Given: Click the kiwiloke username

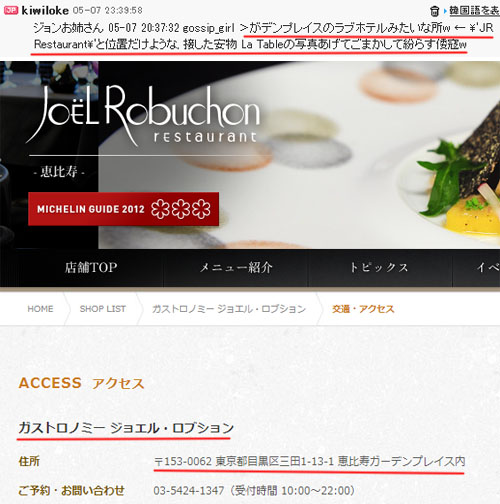Looking at the screenshot, I should point(45,11).
